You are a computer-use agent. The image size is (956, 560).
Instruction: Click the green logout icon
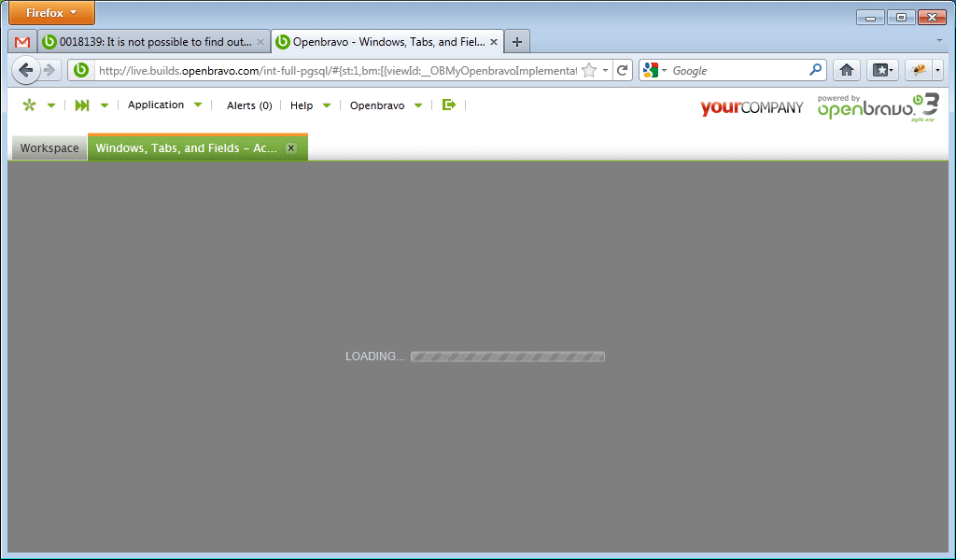point(448,105)
